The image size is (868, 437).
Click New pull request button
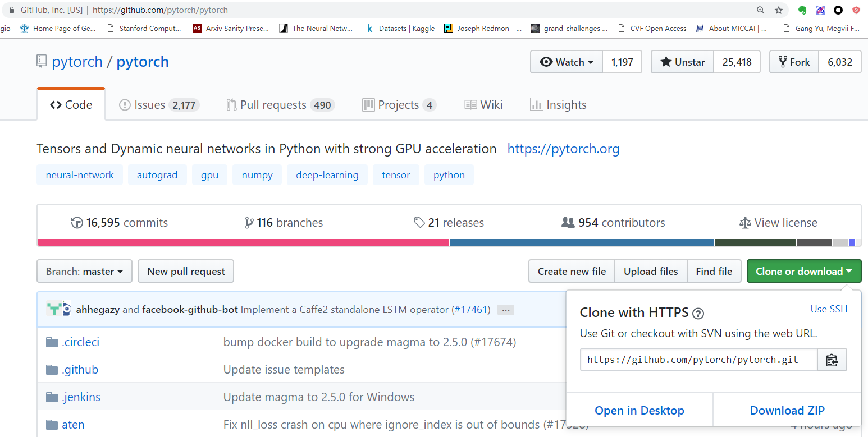pyautogui.click(x=186, y=272)
